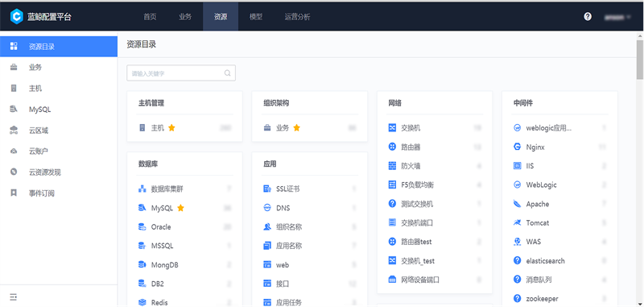The image size is (644, 307).
Task: Open the 交换机_test link
Action: pos(418,260)
